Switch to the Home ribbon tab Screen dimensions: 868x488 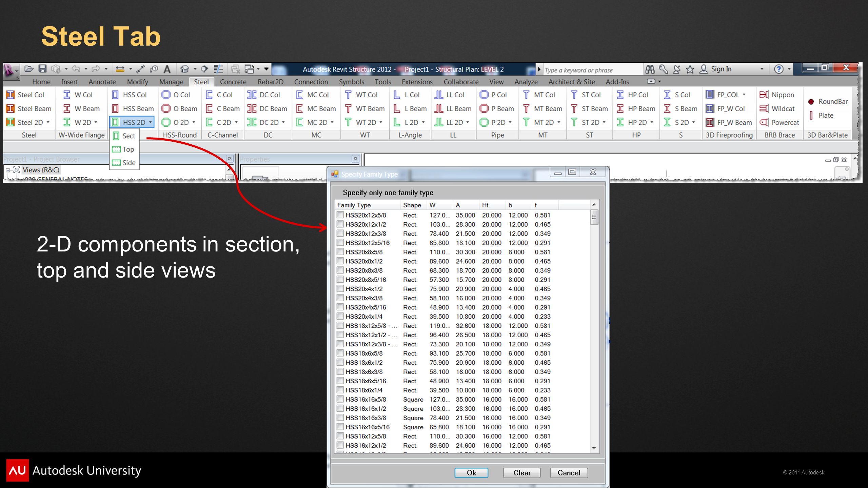[x=41, y=82]
